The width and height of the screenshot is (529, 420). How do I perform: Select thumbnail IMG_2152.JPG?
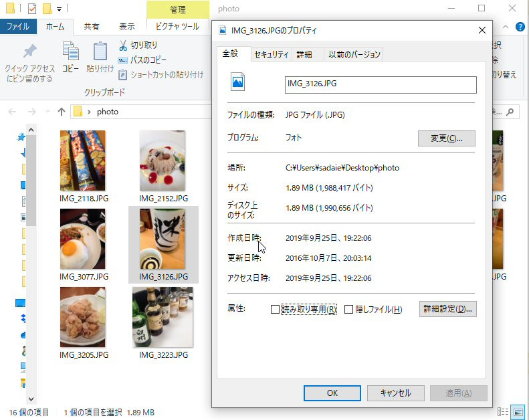pos(163,161)
